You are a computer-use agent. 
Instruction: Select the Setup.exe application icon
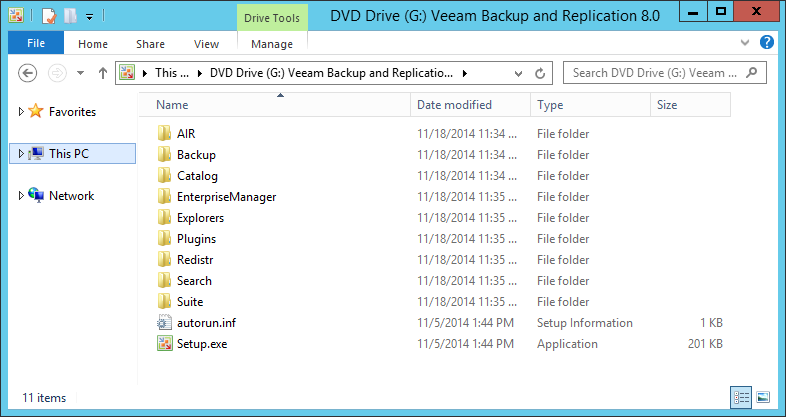pyautogui.click(x=164, y=344)
